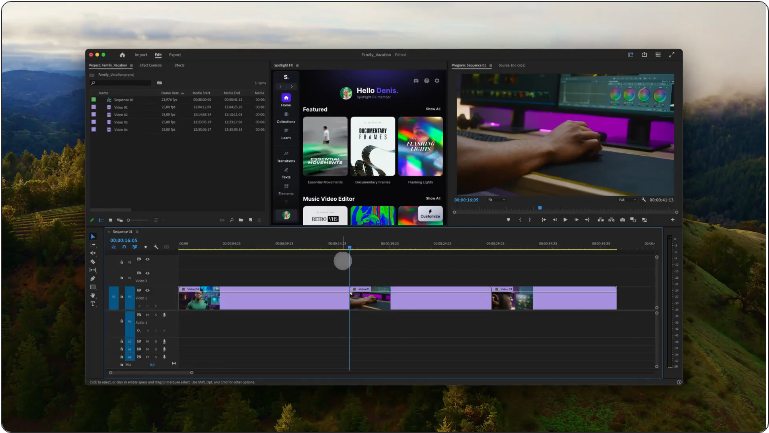This screenshot has height=433, width=769.
Task: Open the Fit zoom level dropdown
Action: coord(497,199)
